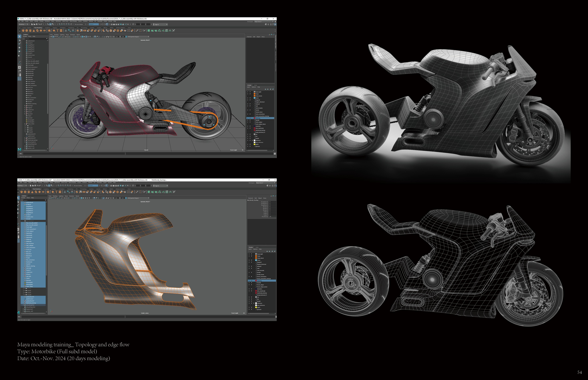Click save scene icon in upper Maya status line
This screenshot has height=380, width=588.
point(37,24)
